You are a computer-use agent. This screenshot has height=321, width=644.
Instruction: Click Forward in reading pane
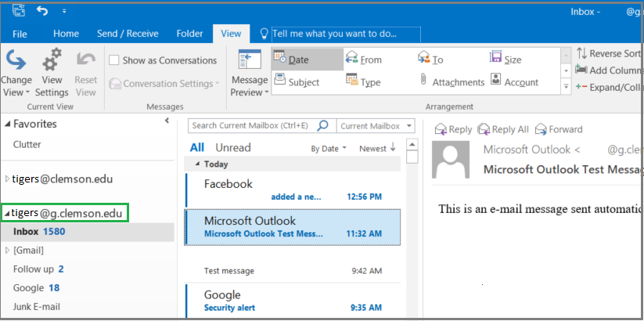[559, 129]
